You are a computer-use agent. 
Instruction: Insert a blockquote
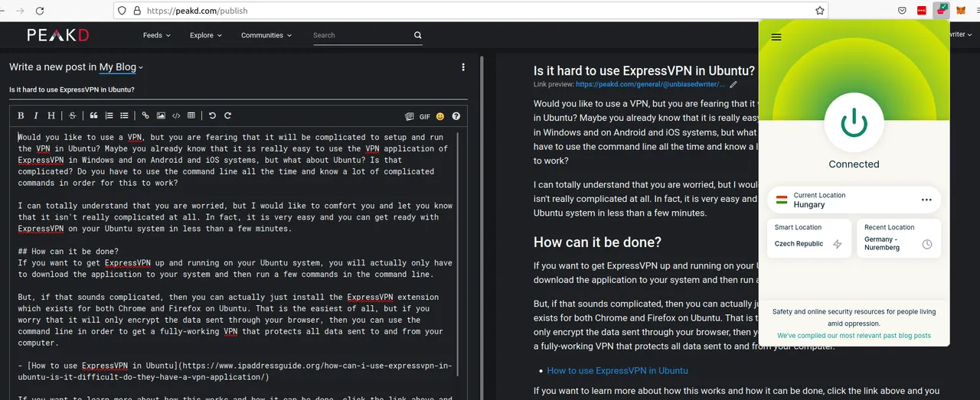93,116
